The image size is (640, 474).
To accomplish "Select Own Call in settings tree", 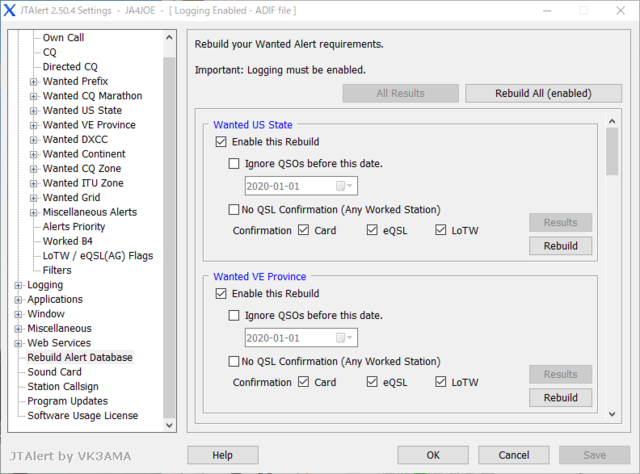I will pyautogui.click(x=63, y=38).
